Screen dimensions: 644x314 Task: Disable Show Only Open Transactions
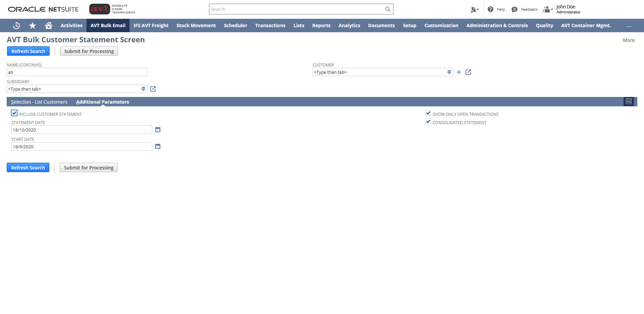tap(428, 113)
